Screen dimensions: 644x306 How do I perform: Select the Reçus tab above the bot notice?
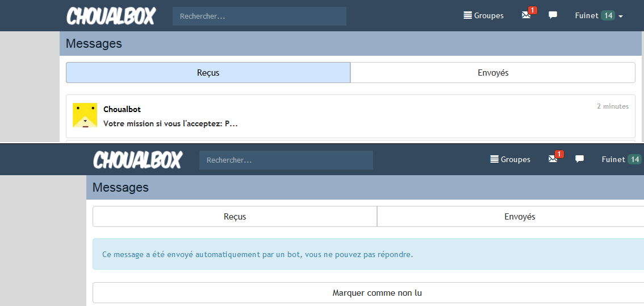[235, 217]
